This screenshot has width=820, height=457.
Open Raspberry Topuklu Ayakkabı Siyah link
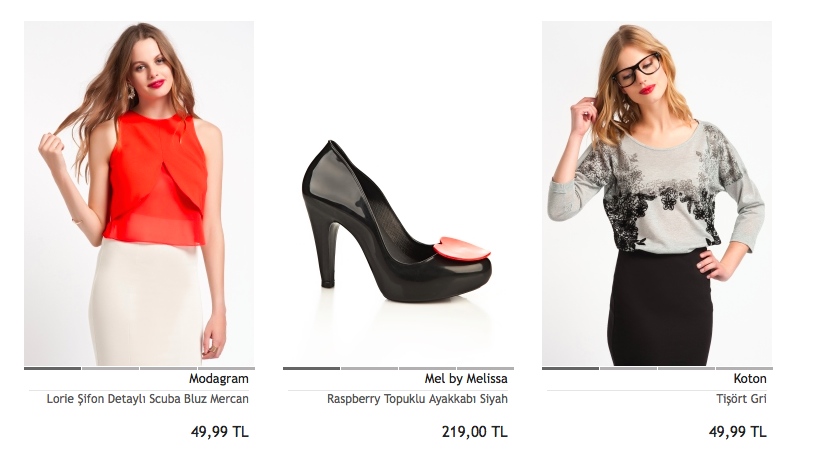(417, 399)
